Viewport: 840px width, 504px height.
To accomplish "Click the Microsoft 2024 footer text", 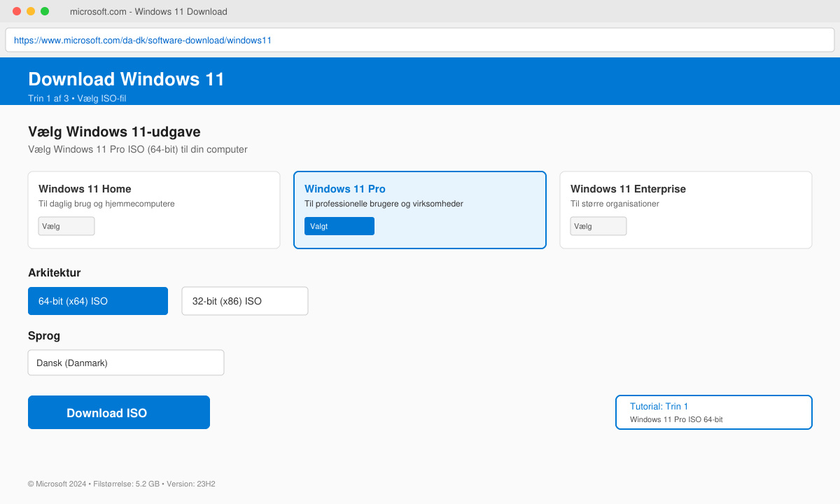I will click(x=121, y=484).
